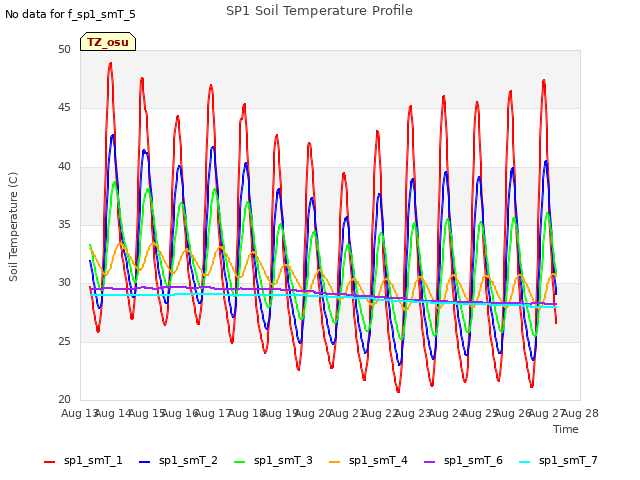Click the chart title SP1 Soil Temperature Profile

coord(319,11)
